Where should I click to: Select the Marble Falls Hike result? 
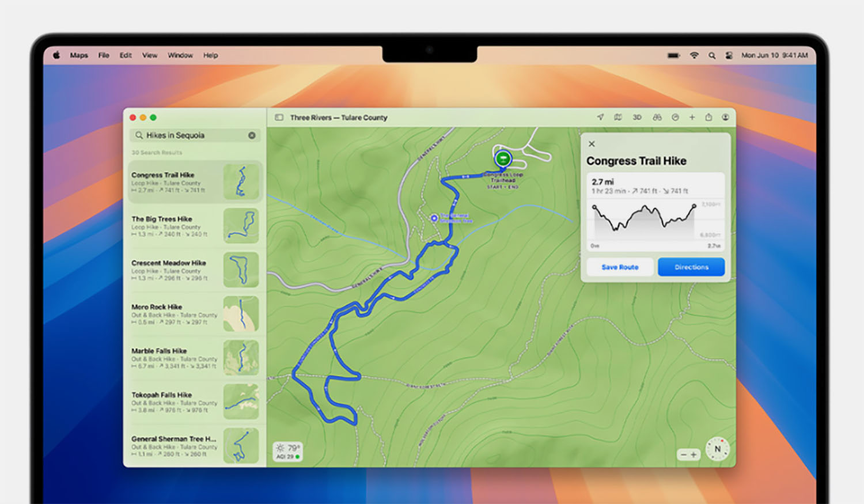195,358
